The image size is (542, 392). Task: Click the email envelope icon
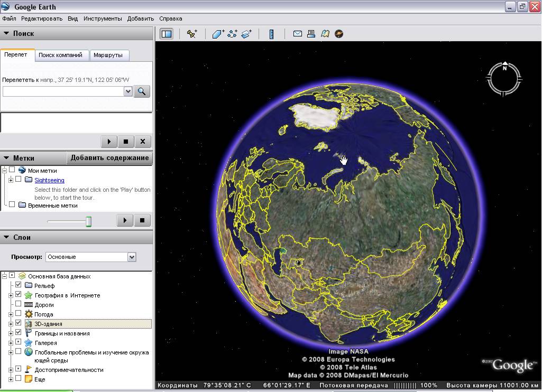[x=297, y=33]
